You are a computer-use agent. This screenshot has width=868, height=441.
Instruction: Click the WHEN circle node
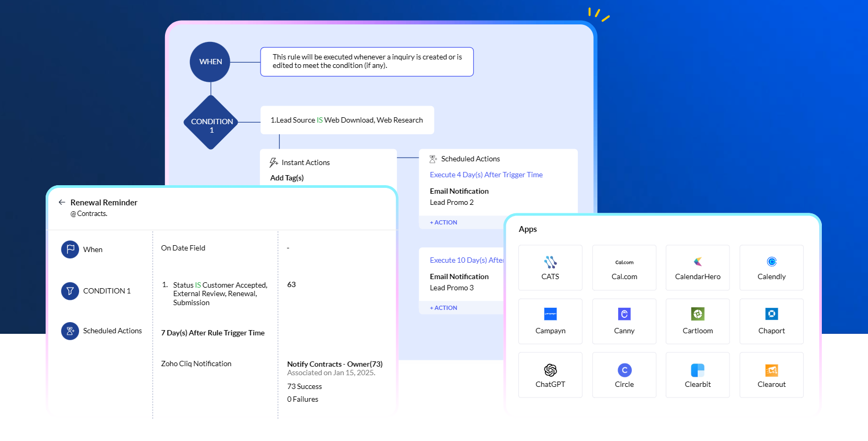(x=210, y=62)
